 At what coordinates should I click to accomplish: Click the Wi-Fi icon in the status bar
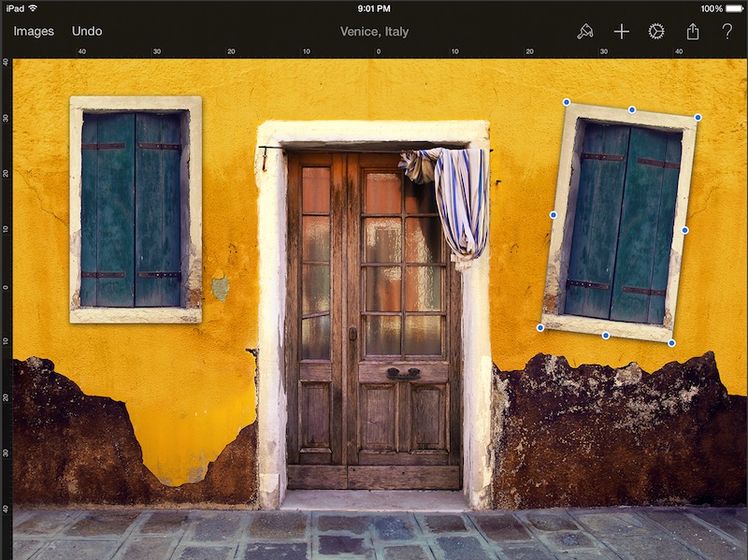tap(33, 8)
